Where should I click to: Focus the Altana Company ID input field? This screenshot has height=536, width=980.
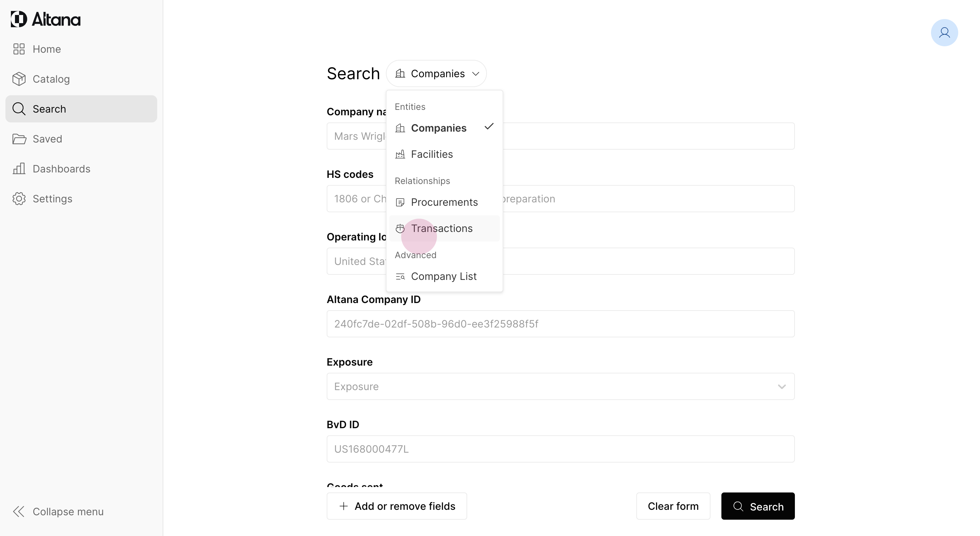(x=560, y=324)
